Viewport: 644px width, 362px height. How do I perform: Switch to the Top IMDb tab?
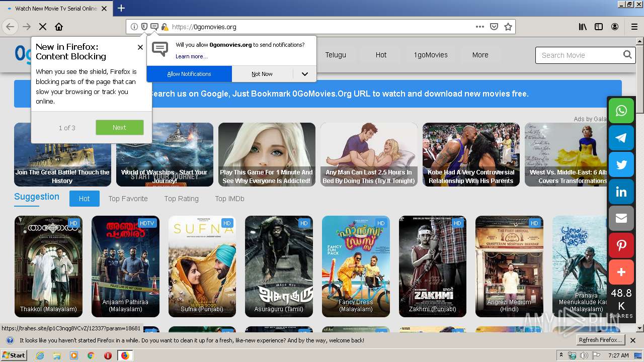229,199
